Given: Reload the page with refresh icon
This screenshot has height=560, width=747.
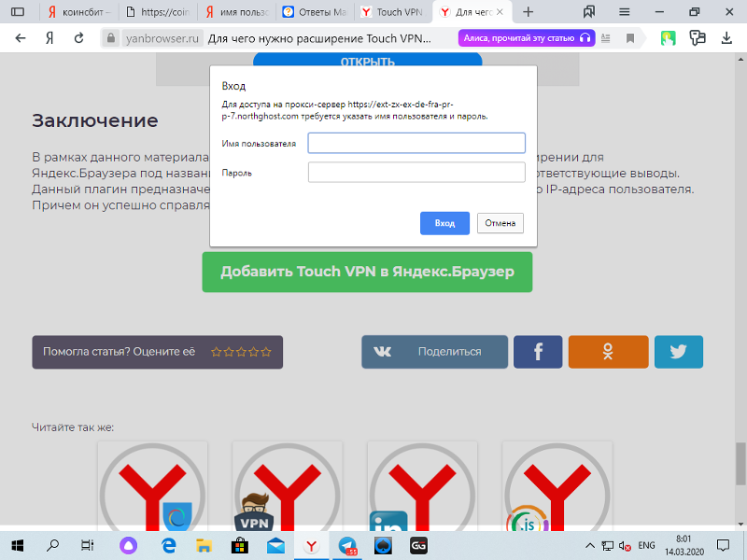Looking at the screenshot, I should [x=78, y=38].
